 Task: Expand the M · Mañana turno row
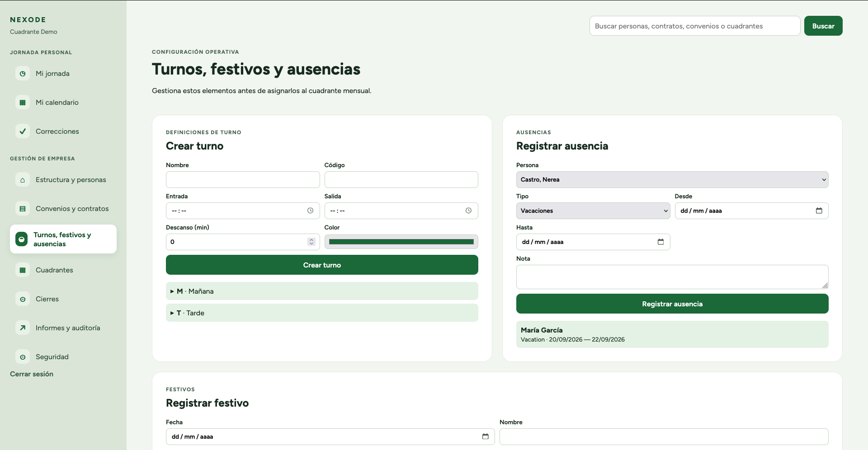click(x=322, y=291)
